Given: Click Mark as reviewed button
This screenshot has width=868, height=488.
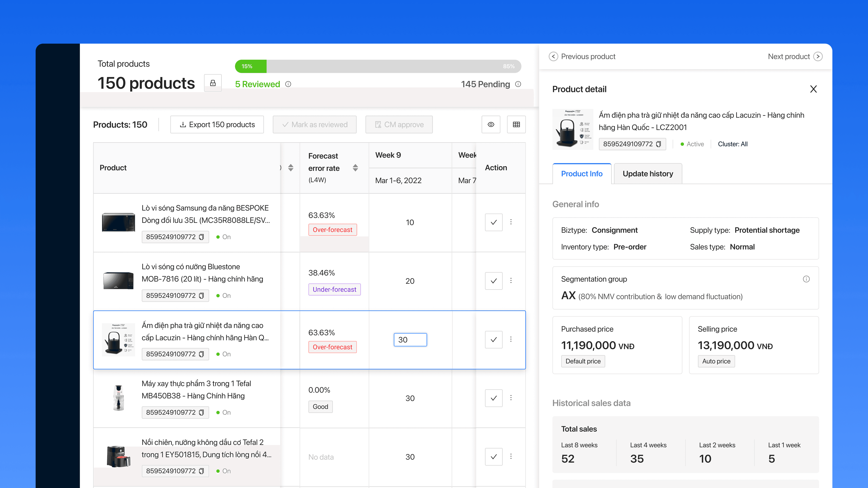Looking at the screenshot, I should 315,125.
